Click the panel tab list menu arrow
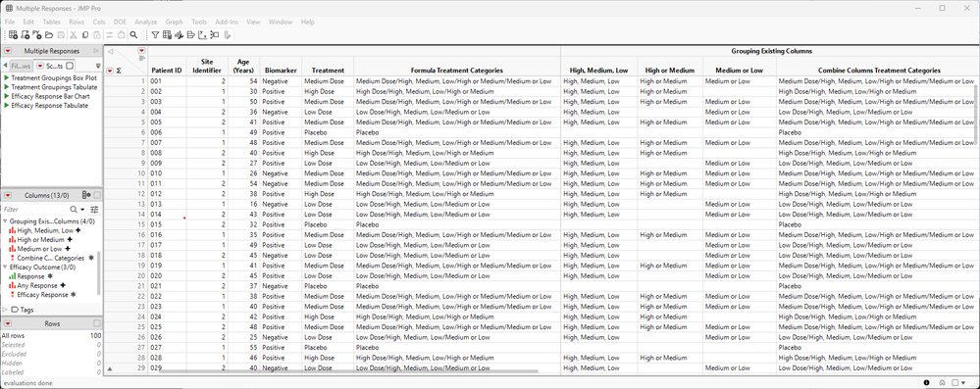The width and height of the screenshot is (980, 389). point(98,66)
